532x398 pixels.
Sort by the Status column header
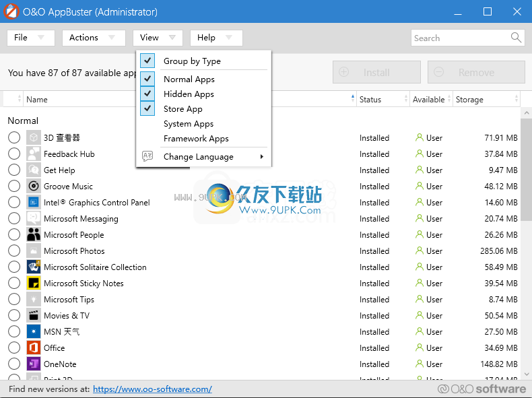(383, 100)
